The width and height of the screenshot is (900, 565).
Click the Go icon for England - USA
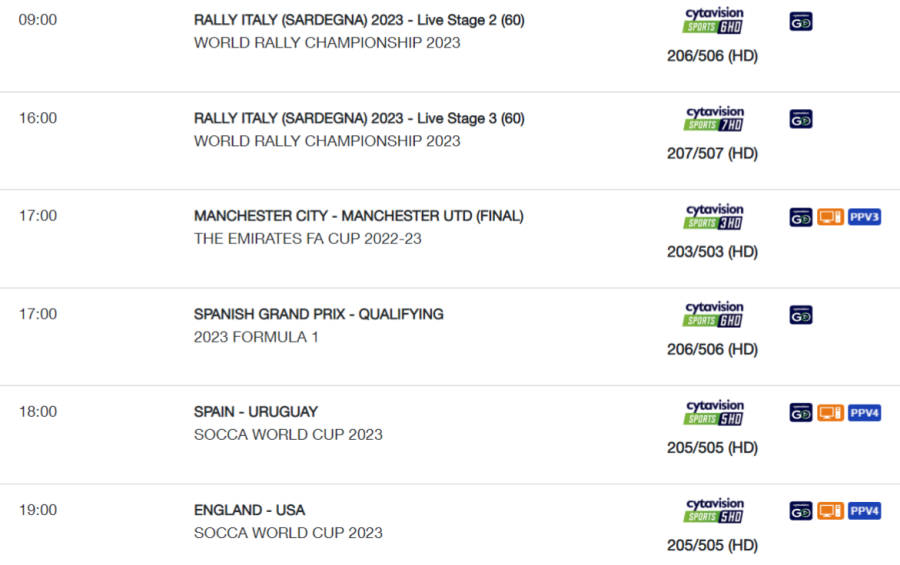(801, 511)
